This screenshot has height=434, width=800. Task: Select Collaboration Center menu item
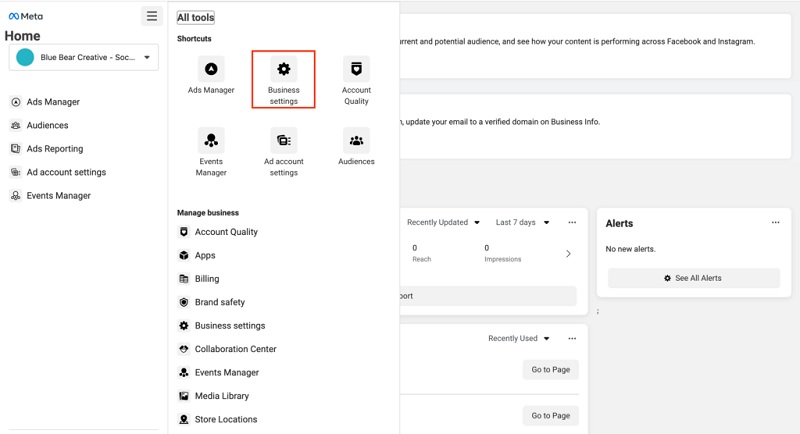pos(236,349)
